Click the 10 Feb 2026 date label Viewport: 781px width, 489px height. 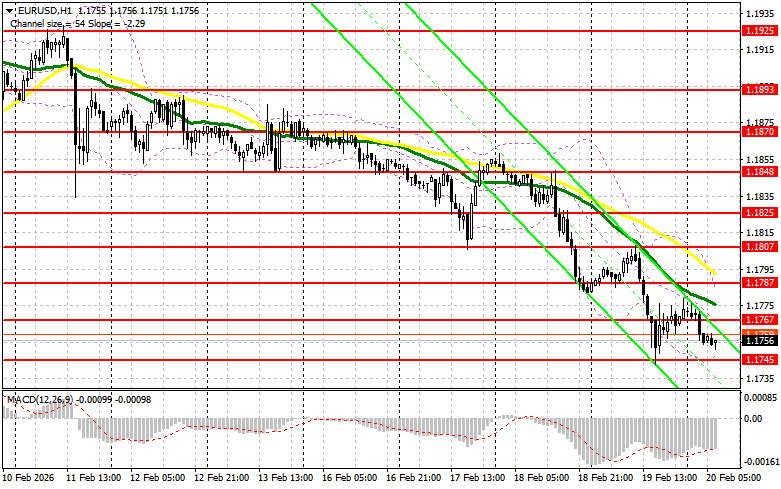(x=29, y=478)
